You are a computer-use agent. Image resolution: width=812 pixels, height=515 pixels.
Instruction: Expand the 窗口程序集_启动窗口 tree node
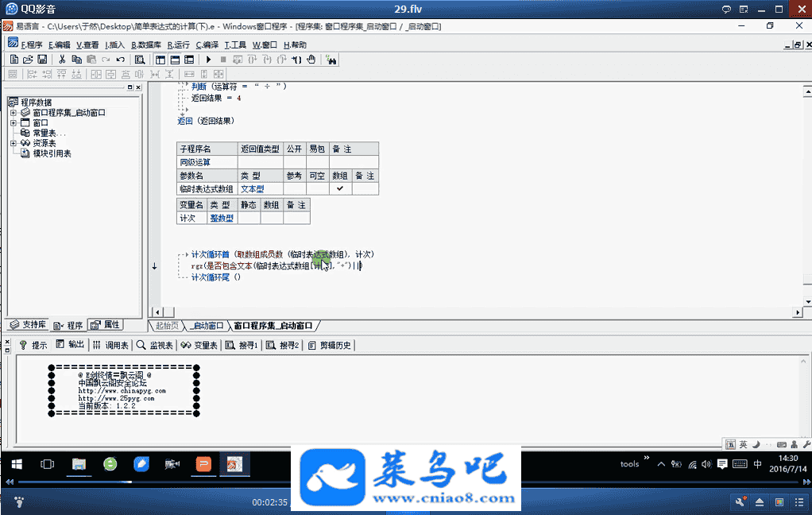14,113
